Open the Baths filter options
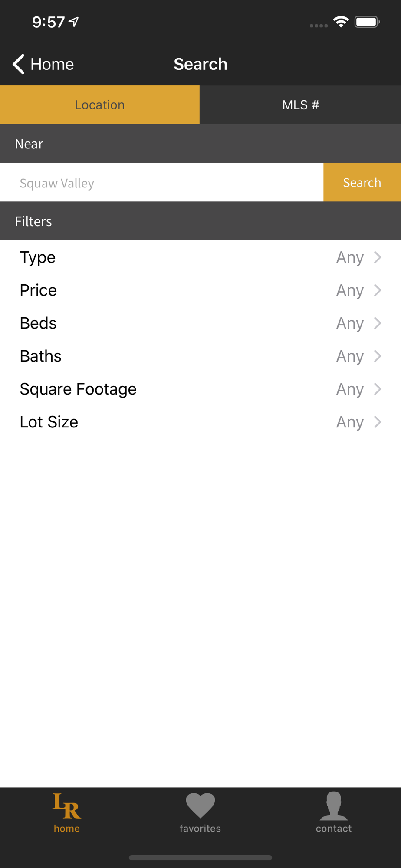 200,356
